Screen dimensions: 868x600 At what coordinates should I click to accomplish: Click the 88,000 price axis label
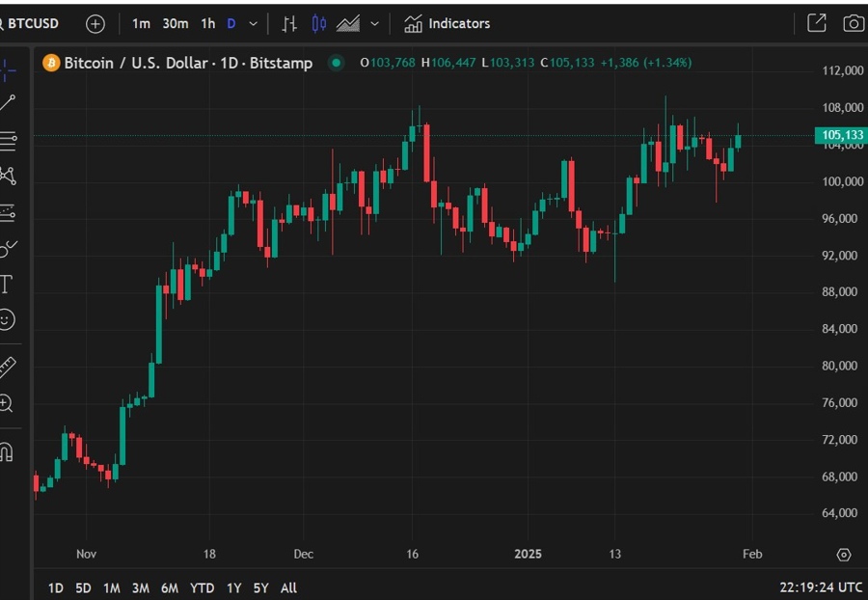point(840,291)
